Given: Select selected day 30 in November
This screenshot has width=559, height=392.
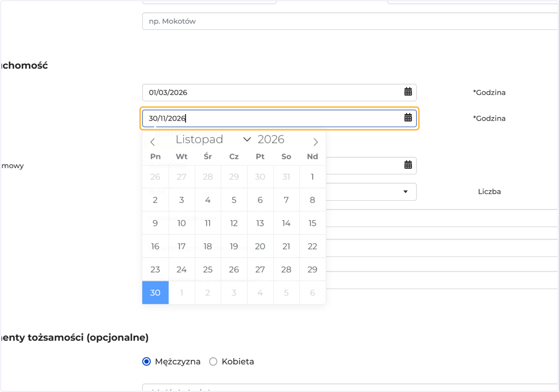Looking at the screenshot, I should tap(155, 293).
